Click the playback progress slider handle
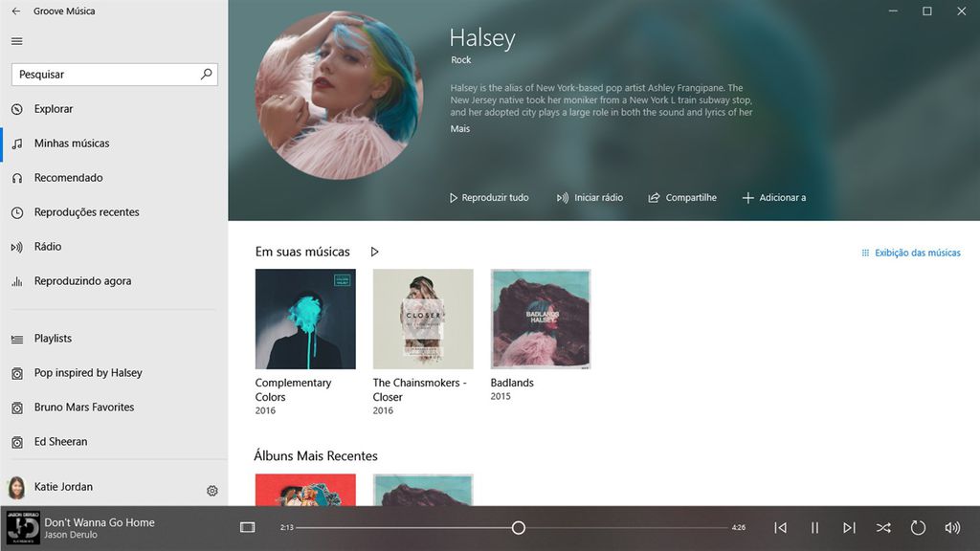980x551 pixels. pyautogui.click(x=518, y=528)
